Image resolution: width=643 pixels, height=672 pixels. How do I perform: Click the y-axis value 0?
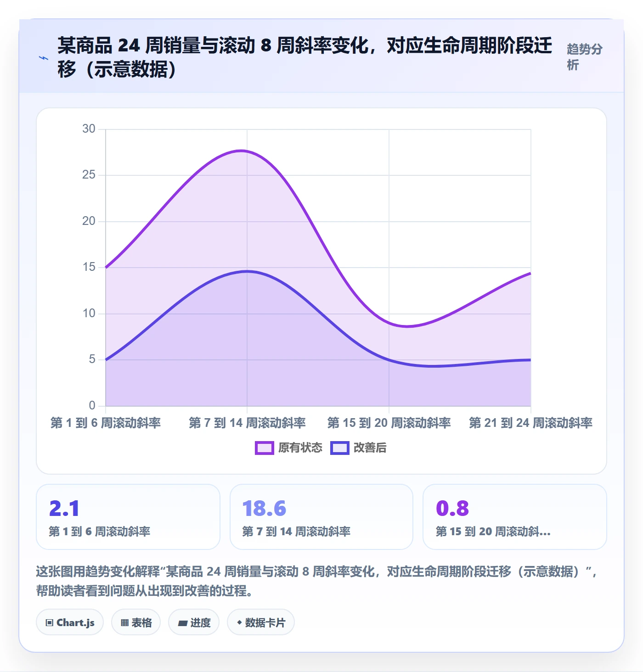click(92, 406)
